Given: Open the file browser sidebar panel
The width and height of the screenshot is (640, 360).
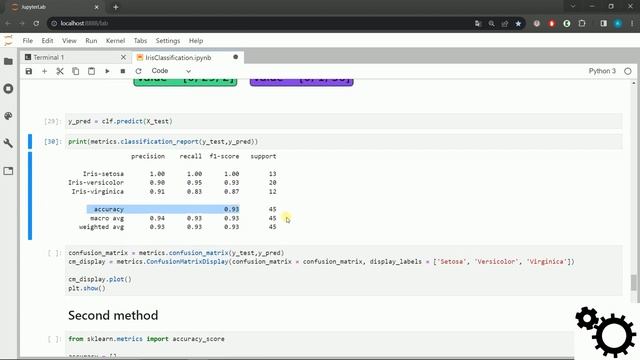Looking at the screenshot, I should [x=8, y=61].
